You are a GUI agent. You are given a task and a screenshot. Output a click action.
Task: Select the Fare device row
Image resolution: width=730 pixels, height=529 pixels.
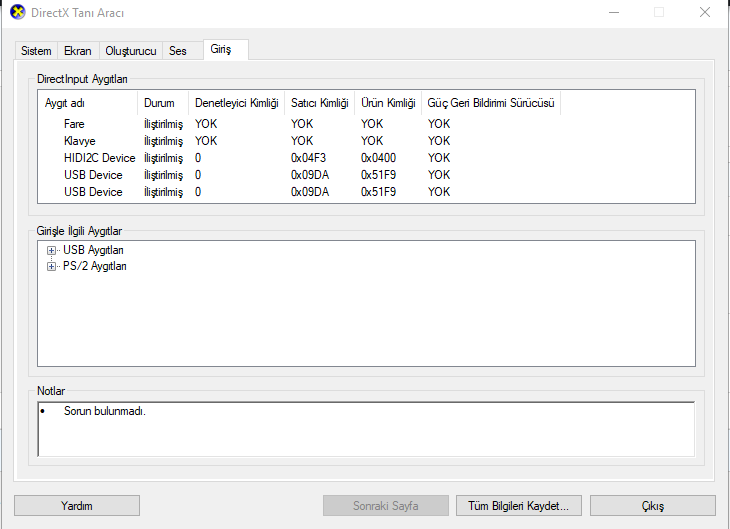[x=74, y=124]
